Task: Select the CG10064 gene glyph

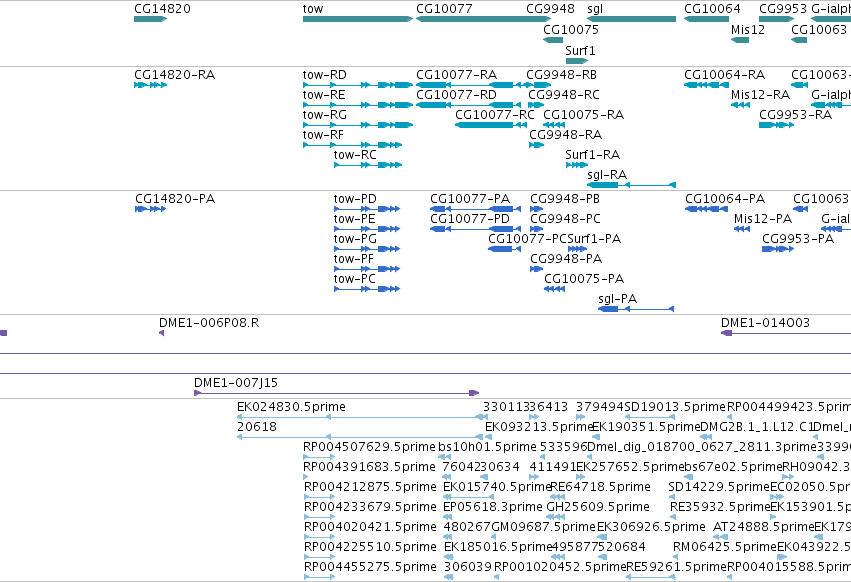Action: pyautogui.click(x=706, y=19)
